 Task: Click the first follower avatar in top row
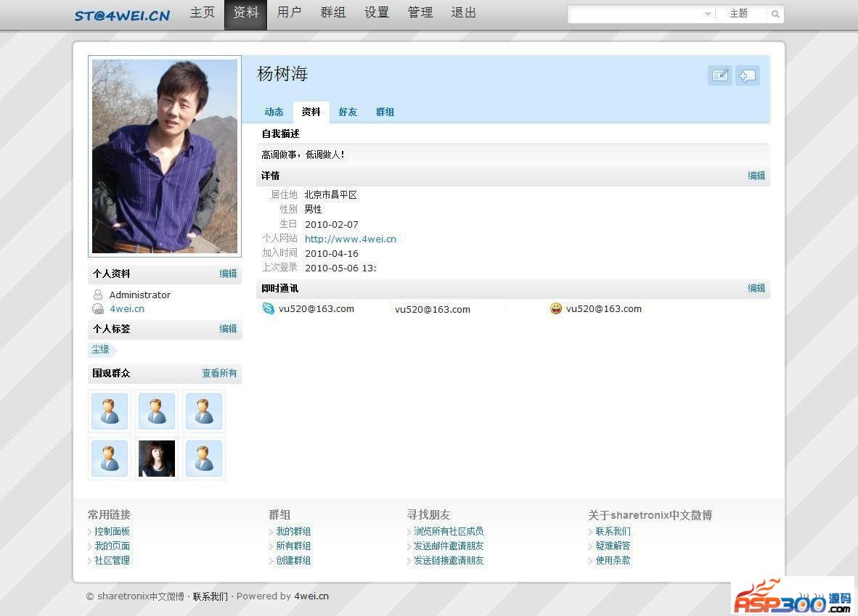point(110,411)
